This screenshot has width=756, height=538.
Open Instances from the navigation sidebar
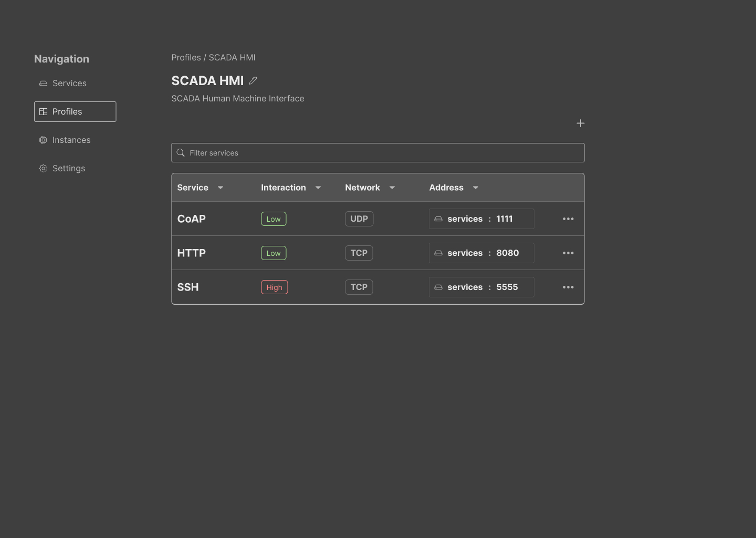pos(71,140)
